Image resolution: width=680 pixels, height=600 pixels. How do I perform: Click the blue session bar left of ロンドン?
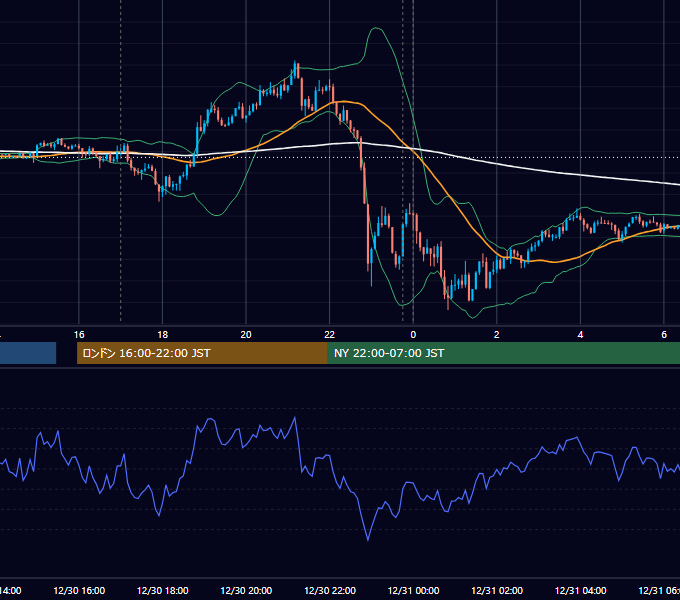(28, 353)
